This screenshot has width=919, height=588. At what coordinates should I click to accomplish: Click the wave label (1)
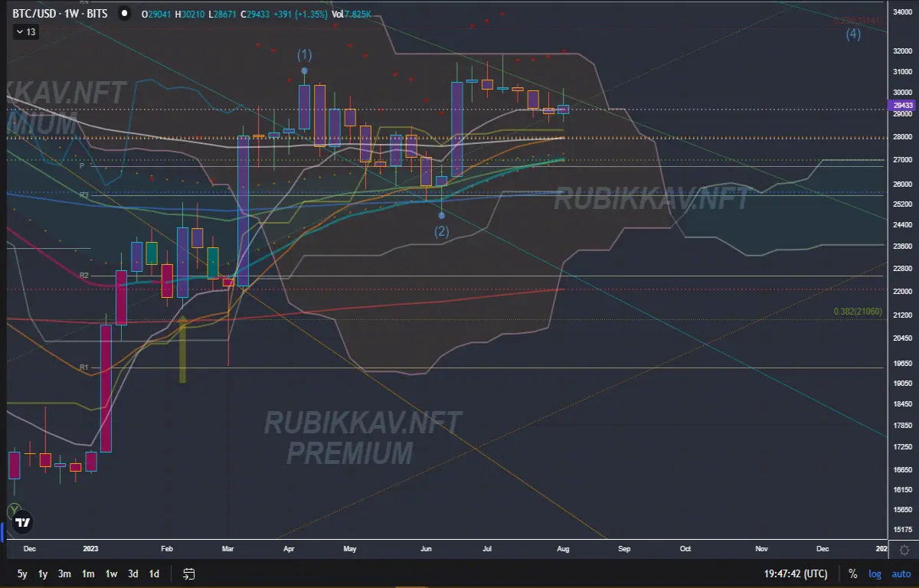pos(305,54)
